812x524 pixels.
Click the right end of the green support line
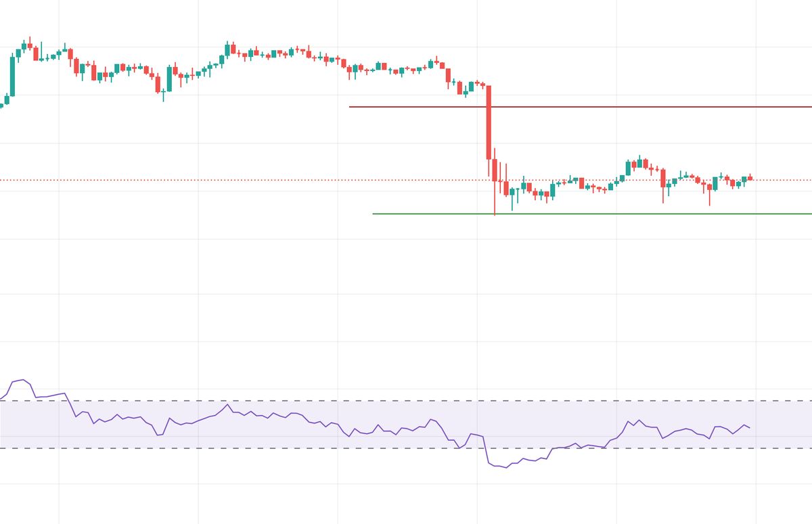click(x=810, y=214)
